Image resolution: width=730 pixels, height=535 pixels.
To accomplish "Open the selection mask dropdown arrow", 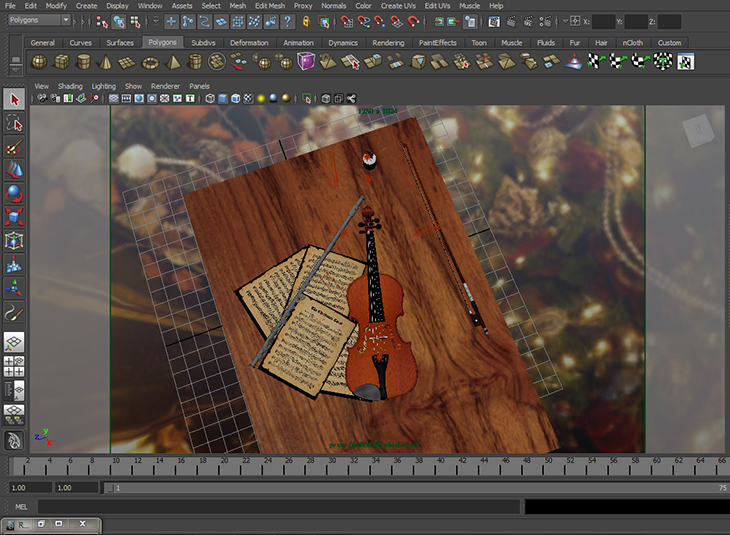I will pyautogui.click(x=156, y=21).
